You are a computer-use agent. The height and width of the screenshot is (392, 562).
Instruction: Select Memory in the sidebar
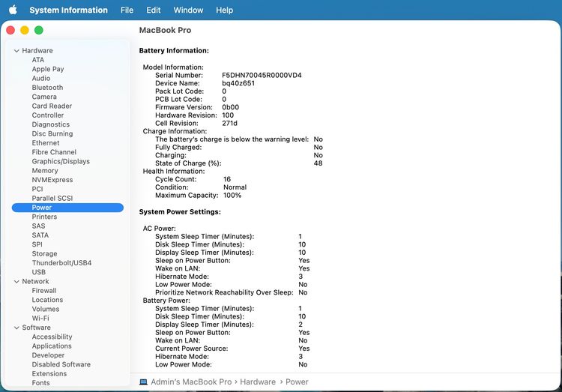pos(45,171)
